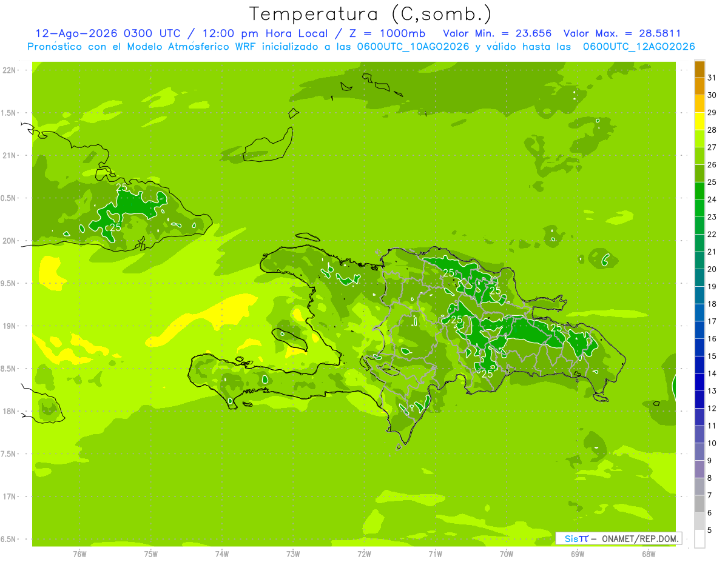Screen dimensions: 728x562
Task: Click '0600UTC_12AGO2026' valid-until time text
Action: pyautogui.click(x=639, y=47)
